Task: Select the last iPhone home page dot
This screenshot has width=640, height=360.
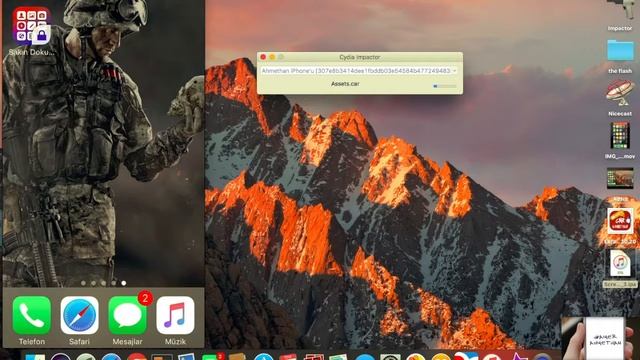Action: [124, 283]
